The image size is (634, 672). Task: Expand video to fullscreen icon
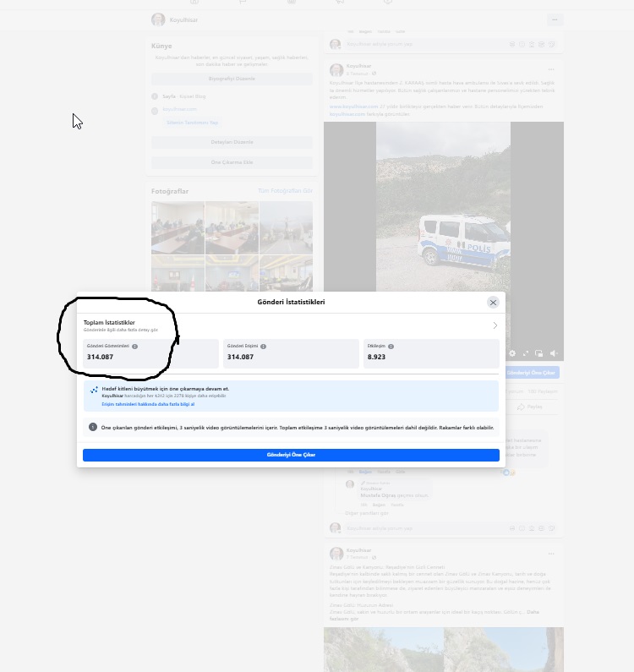[x=526, y=353]
